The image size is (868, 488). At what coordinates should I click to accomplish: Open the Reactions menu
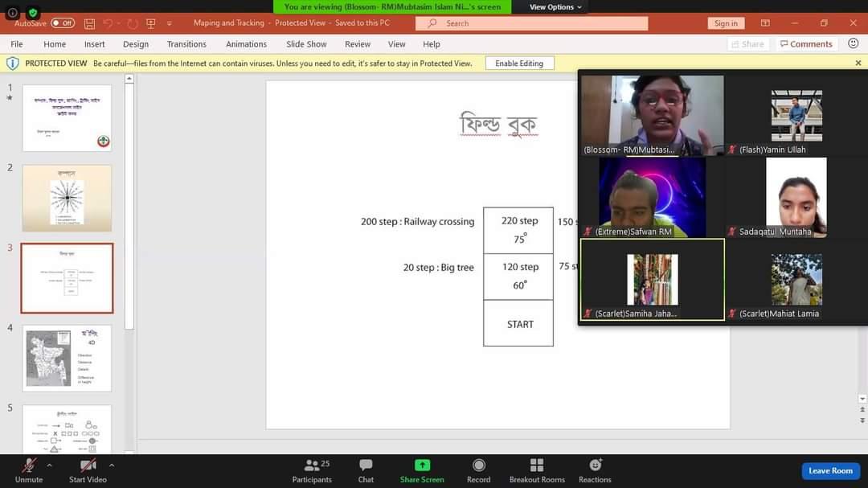coord(595,465)
